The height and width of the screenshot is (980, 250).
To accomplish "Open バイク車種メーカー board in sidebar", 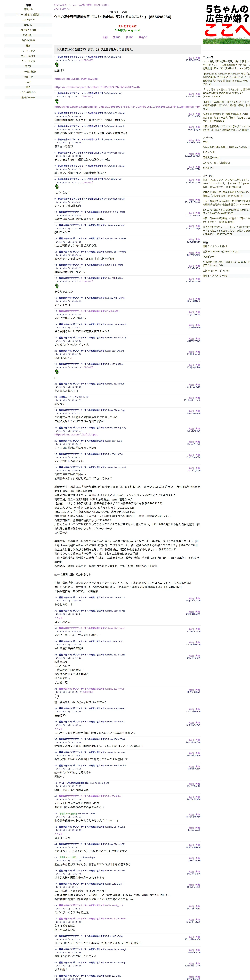I will pos(28,92).
